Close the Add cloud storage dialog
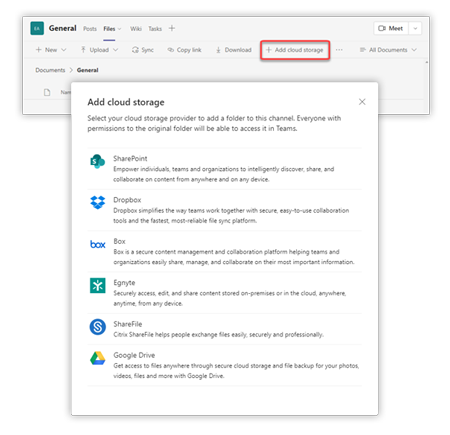 click(362, 102)
